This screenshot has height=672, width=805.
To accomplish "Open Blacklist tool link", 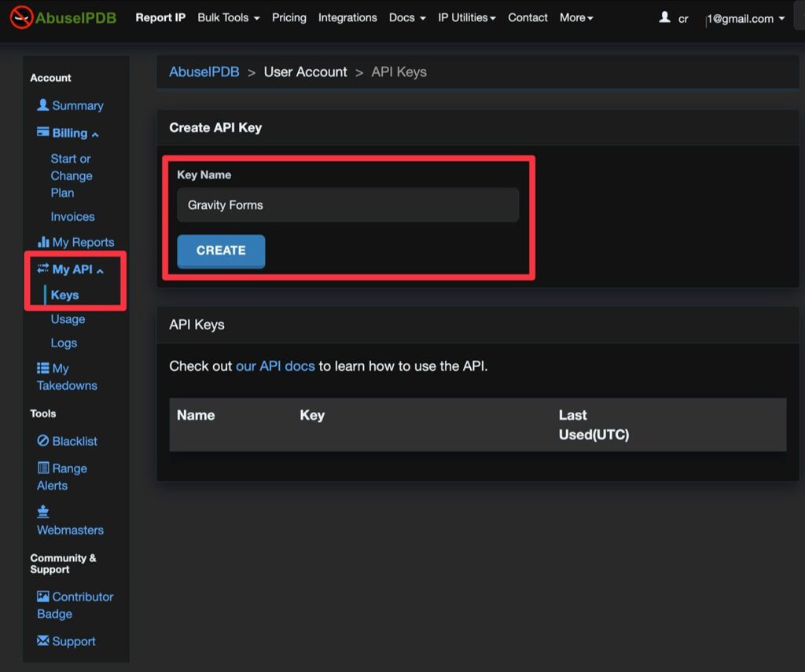I will tap(75, 441).
